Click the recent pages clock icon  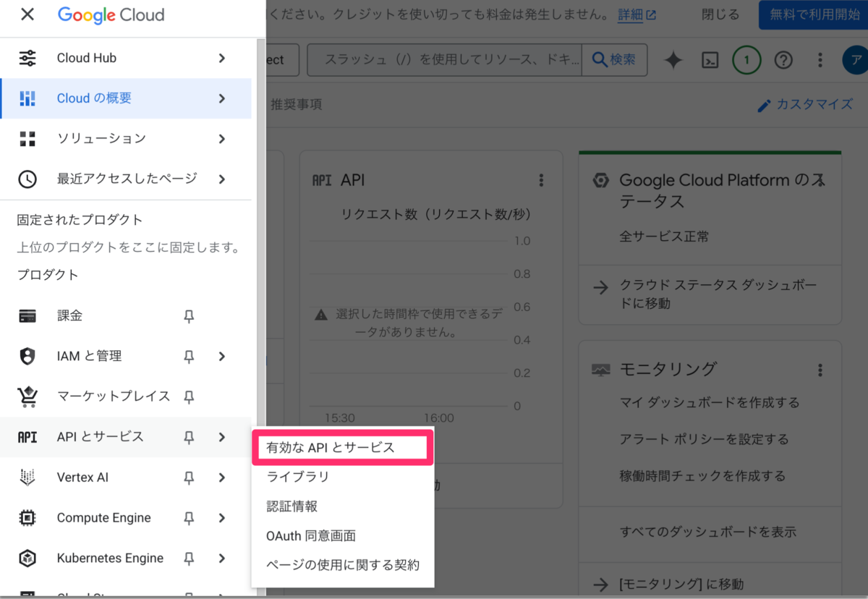(x=27, y=179)
